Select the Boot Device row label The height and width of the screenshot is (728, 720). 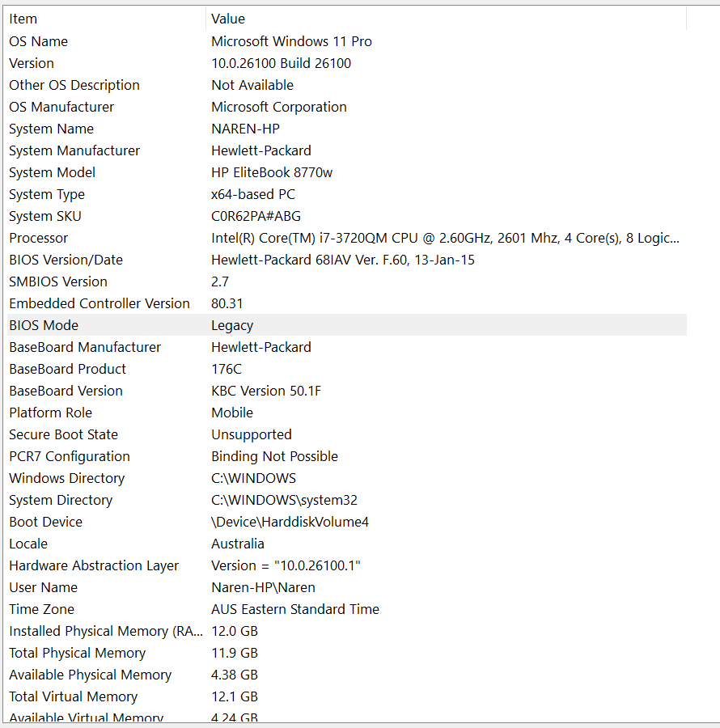46,522
